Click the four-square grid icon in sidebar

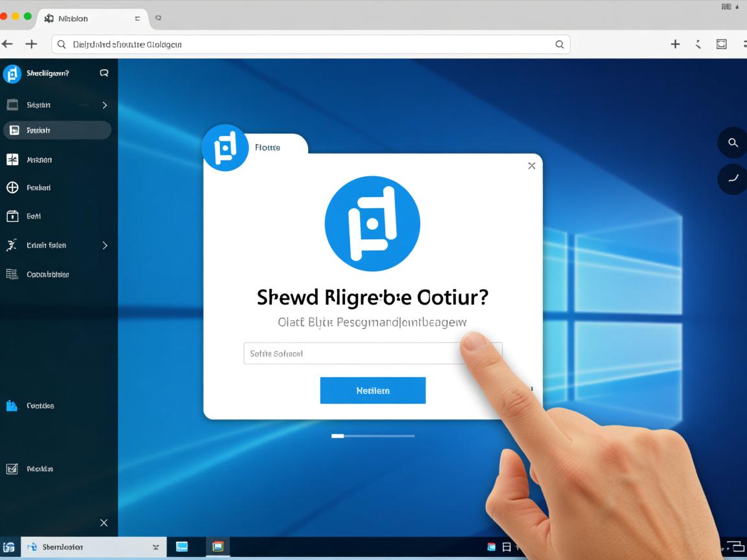tap(12, 159)
